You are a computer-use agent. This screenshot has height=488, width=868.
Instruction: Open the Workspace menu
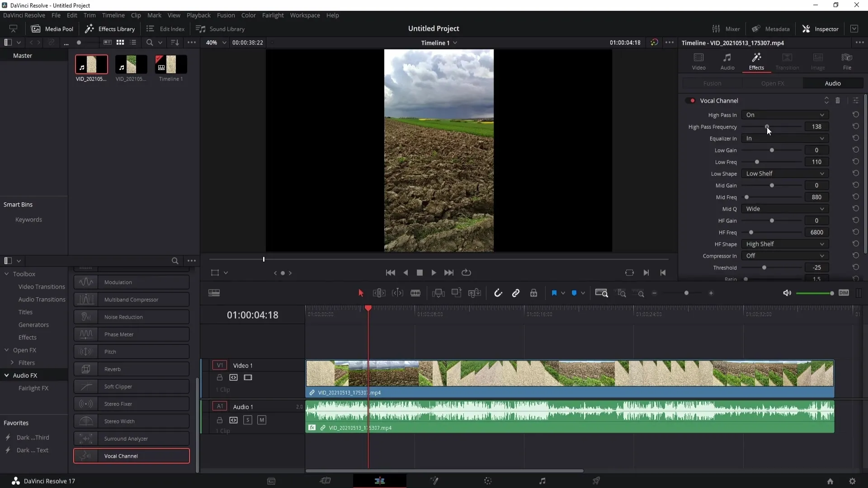pyautogui.click(x=305, y=15)
